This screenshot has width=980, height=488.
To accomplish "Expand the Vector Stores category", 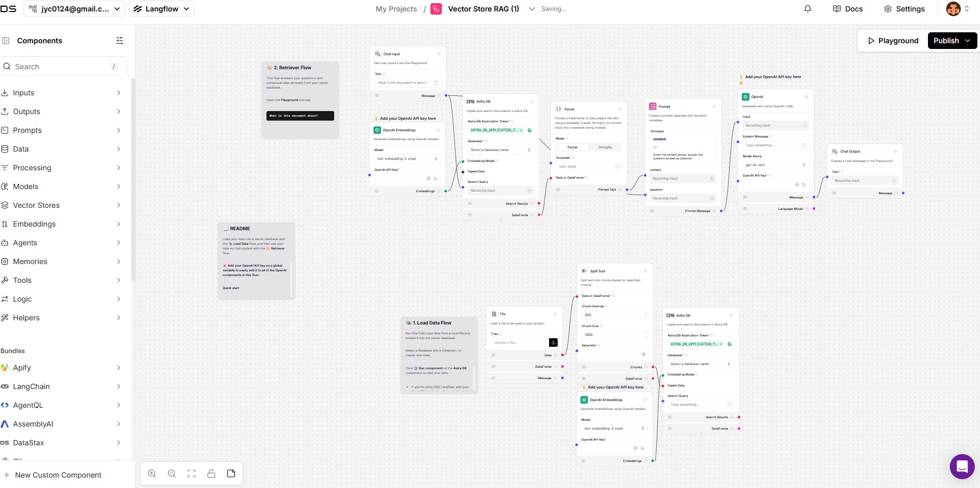I will (61, 205).
